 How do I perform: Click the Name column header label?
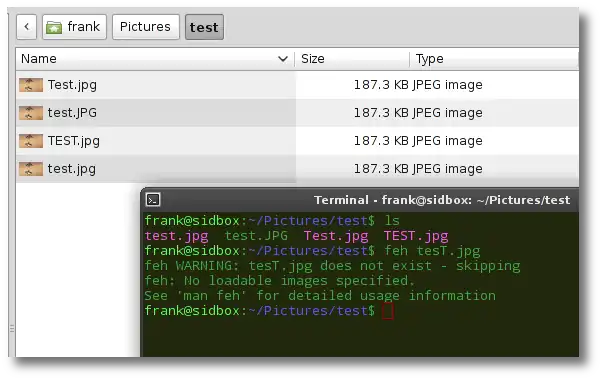click(39, 59)
